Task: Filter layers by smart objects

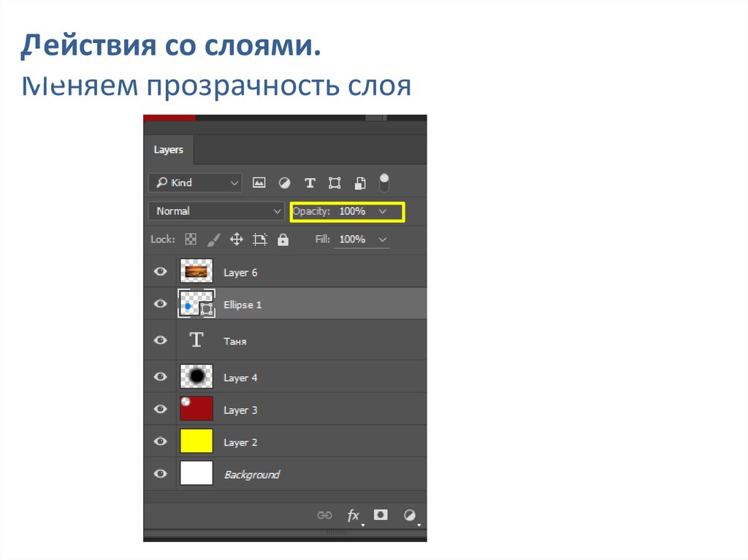Action: (x=360, y=183)
